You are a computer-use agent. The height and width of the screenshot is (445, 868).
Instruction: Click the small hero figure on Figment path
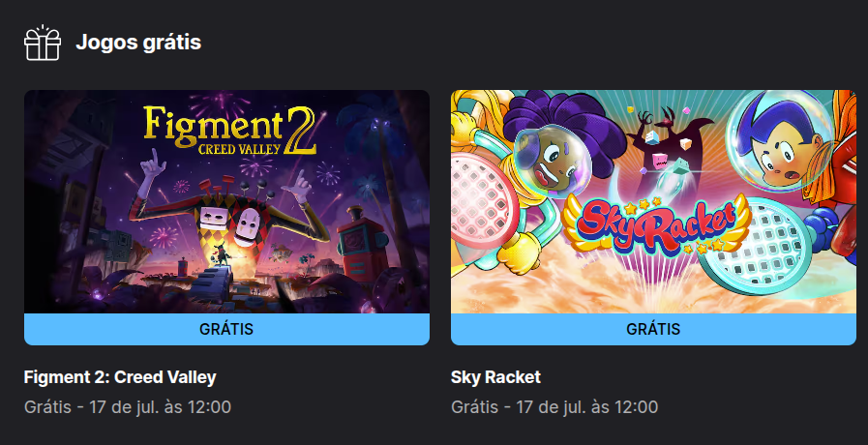point(224,256)
